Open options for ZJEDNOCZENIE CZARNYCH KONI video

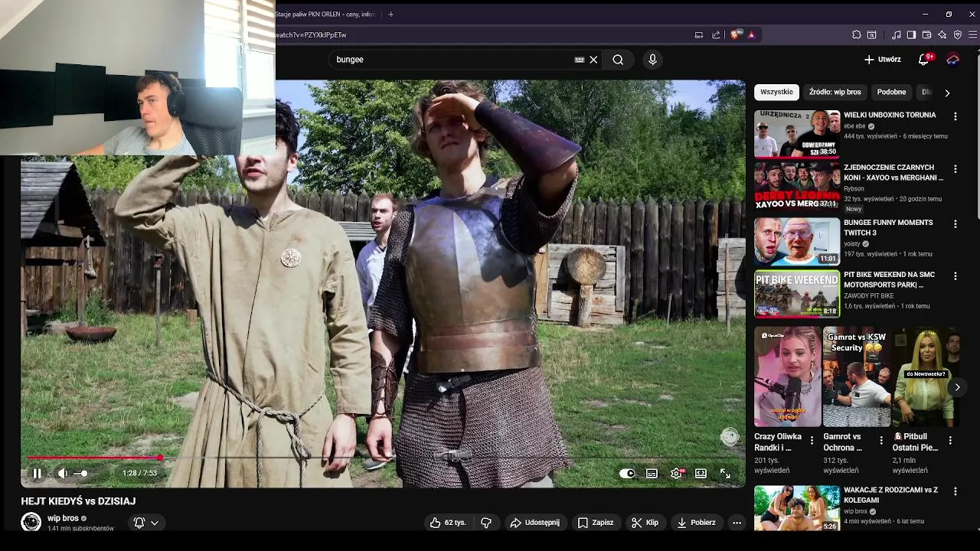point(955,169)
